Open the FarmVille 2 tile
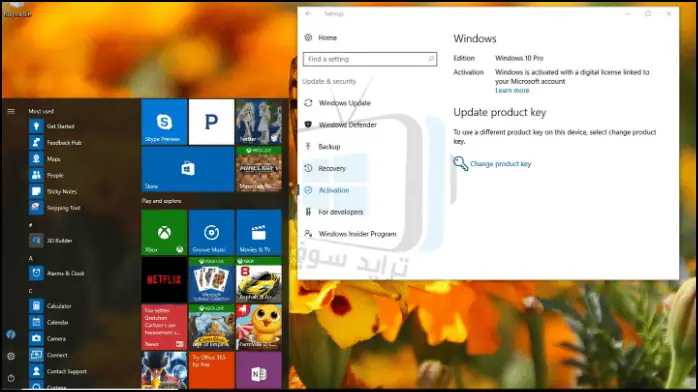 [x=259, y=327]
